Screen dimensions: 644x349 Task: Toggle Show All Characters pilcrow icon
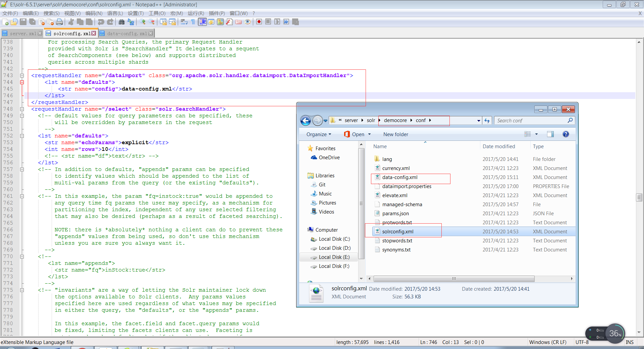click(x=193, y=22)
